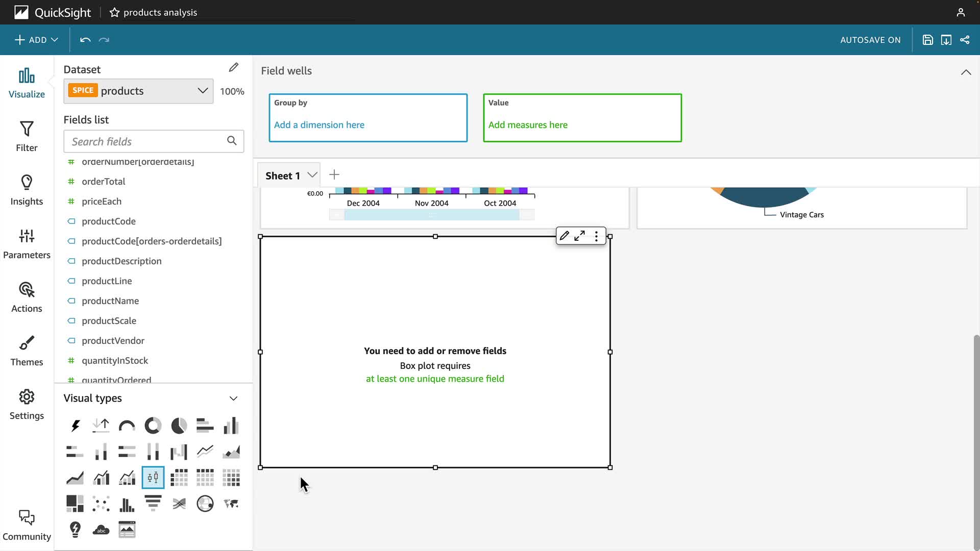Click the undo arrow icon
This screenshot has width=980, height=551.
click(x=85, y=40)
